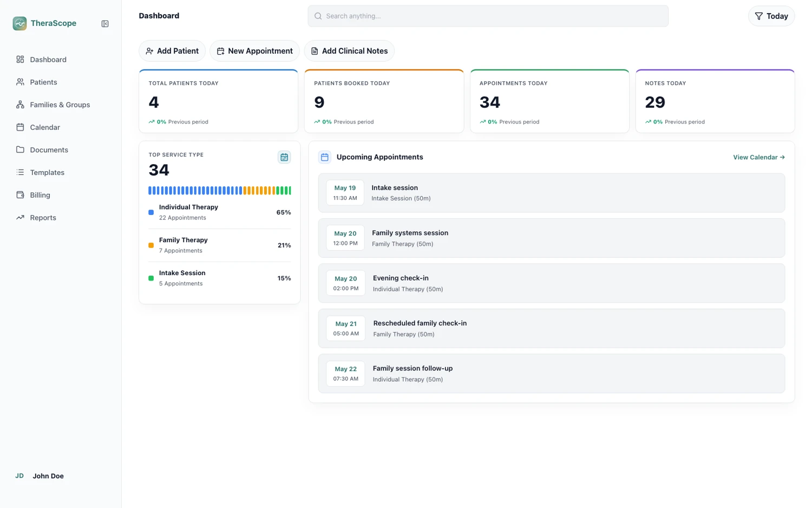Screen dimensions: 812x508
Task: Click the Dashboard page title
Action: point(159,16)
